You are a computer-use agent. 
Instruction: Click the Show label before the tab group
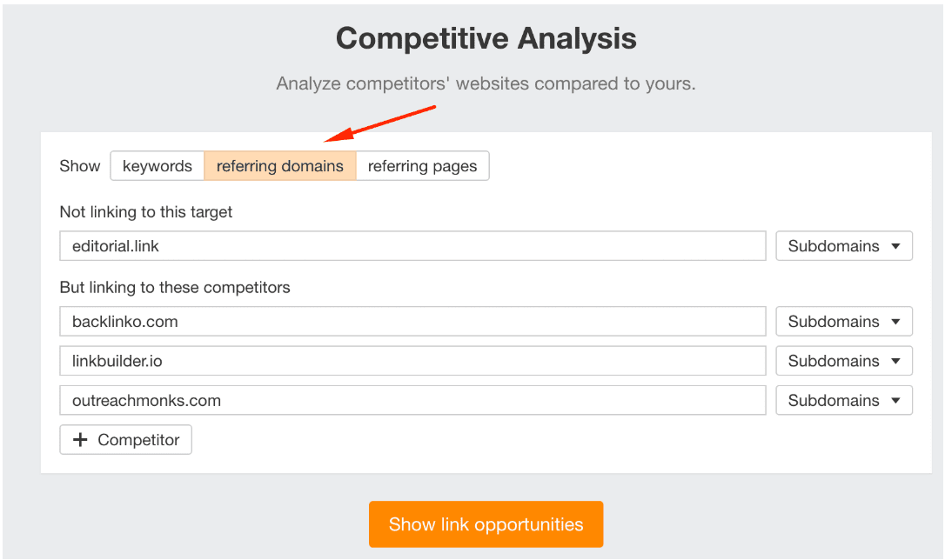[79, 165]
